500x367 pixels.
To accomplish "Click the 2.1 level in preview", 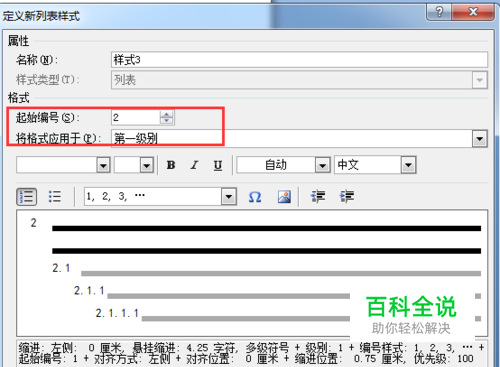I will click(x=61, y=268).
